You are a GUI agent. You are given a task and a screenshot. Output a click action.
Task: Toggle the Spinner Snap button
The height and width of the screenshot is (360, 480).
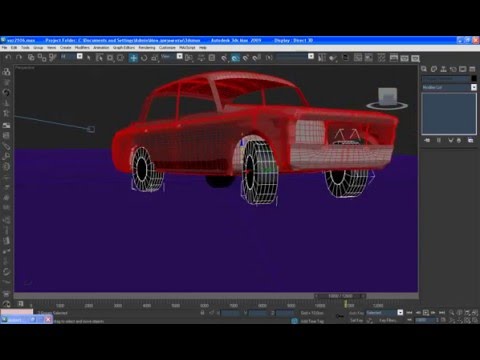click(x=257, y=58)
